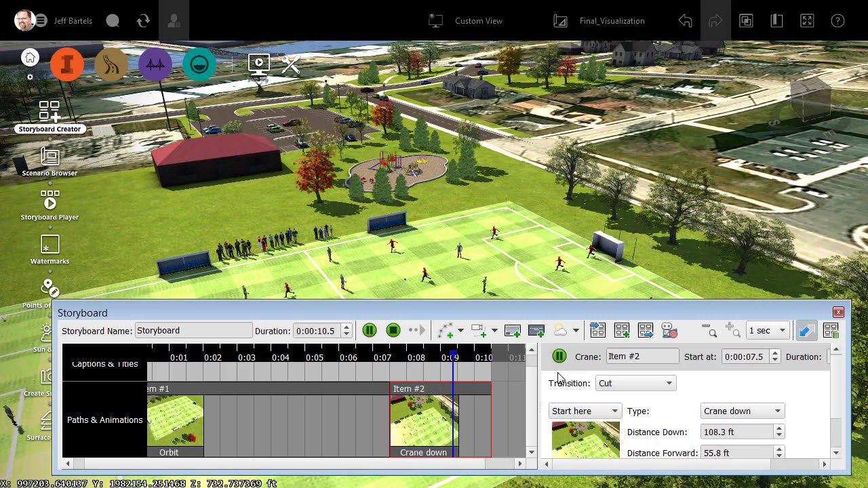Add new camera look-at animation
The width and height of the screenshot is (868, 488).
[x=479, y=331]
